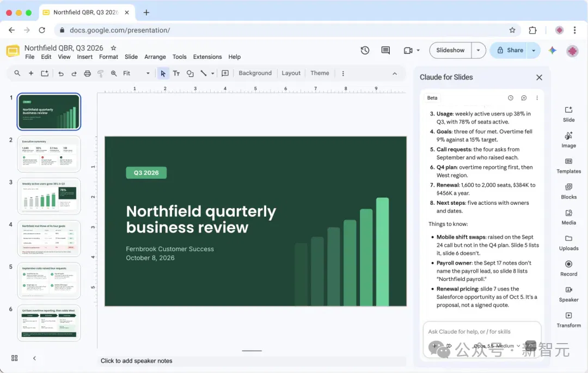The width and height of the screenshot is (588, 373).
Task: Open the Insert menu
Action: pyautogui.click(x=85, y=57)
